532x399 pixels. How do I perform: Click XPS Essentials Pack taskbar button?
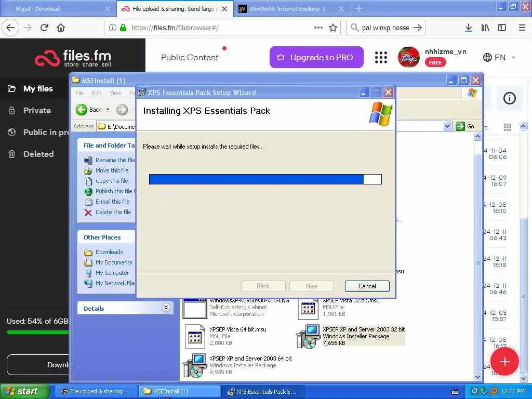point(263,391)
